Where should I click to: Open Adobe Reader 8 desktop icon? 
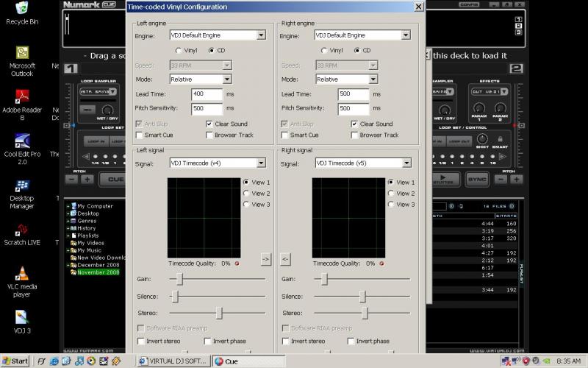(22, 105)
